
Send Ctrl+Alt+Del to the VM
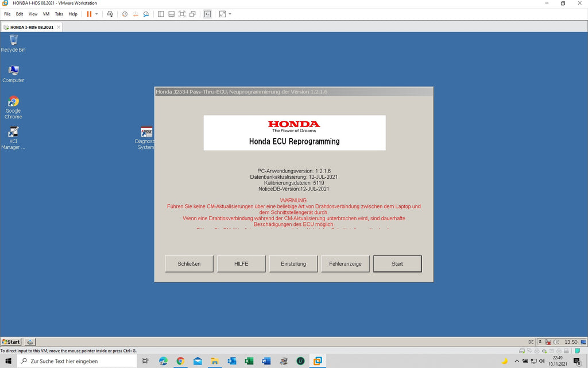[x=110, y=14]
